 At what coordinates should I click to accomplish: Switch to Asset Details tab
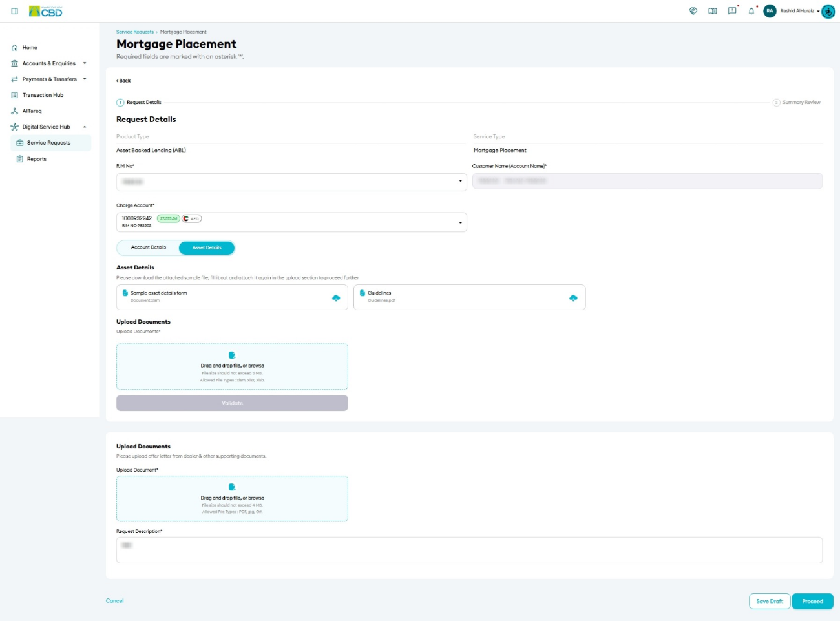click(207, 247)
